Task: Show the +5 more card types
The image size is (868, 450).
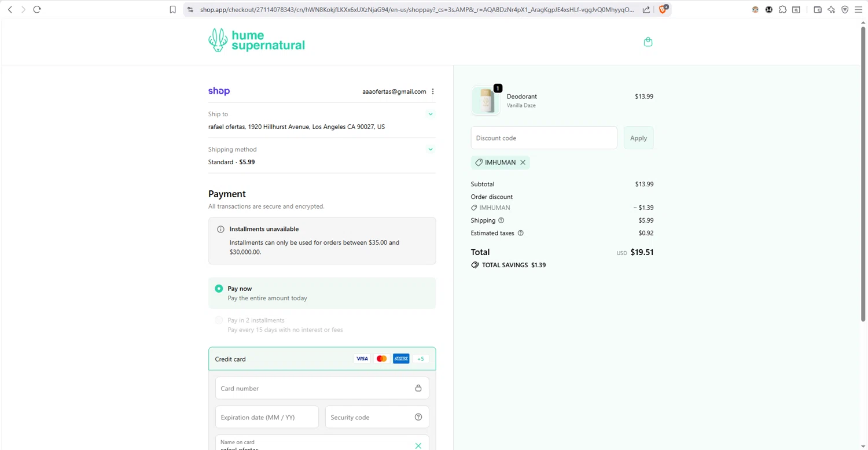Action: (x=421, y=359)
